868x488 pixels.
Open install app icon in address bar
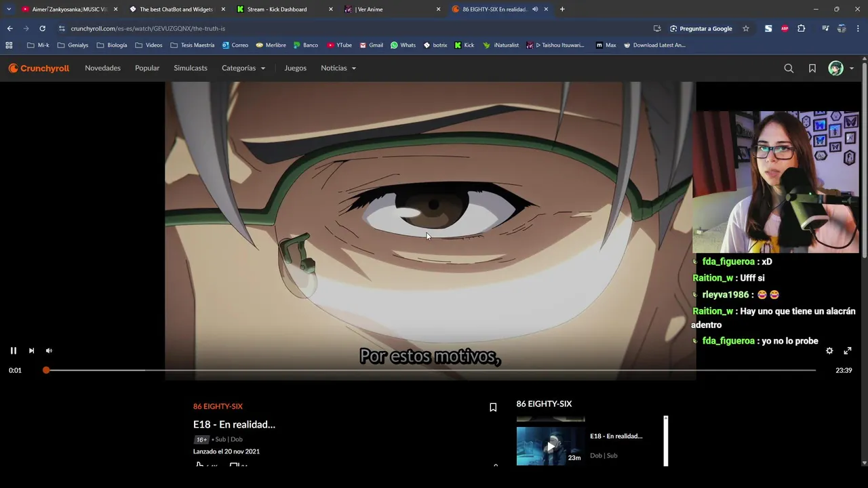(657, 28)
